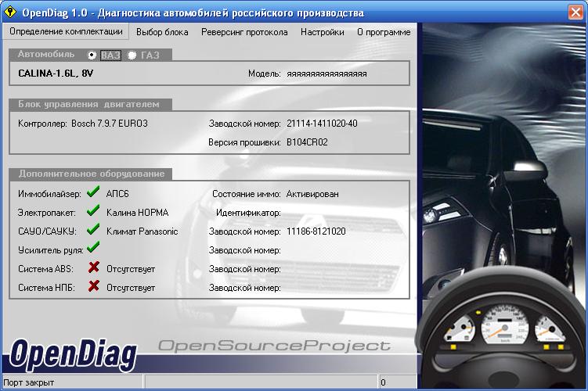Click firmware version B104CR02
The image size is (588, 391).
307,142
